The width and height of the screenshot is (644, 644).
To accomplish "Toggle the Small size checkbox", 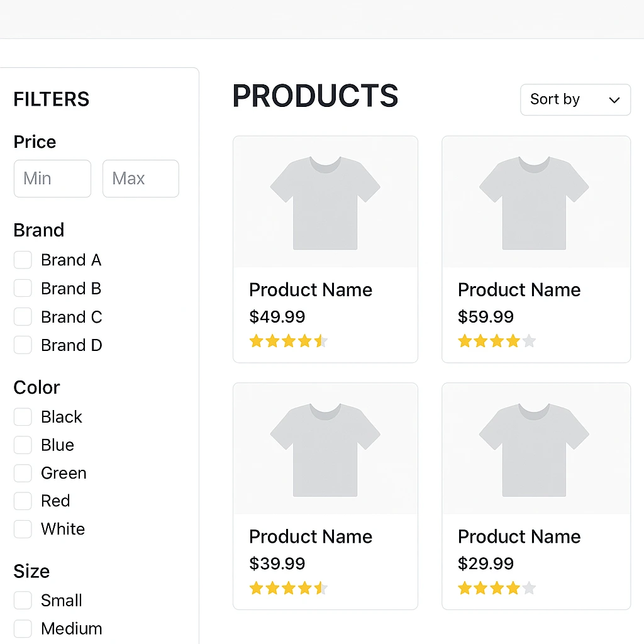I will pyautogui.click(x=23, y=601).
